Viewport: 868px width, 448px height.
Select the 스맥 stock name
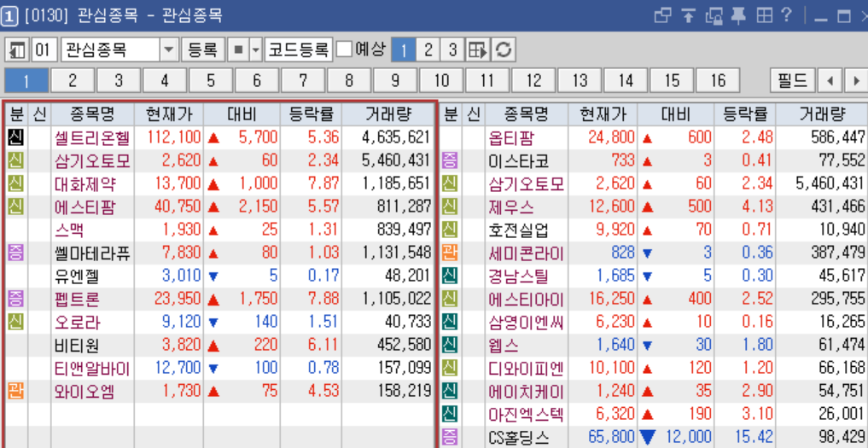click(x=69, y=230)
